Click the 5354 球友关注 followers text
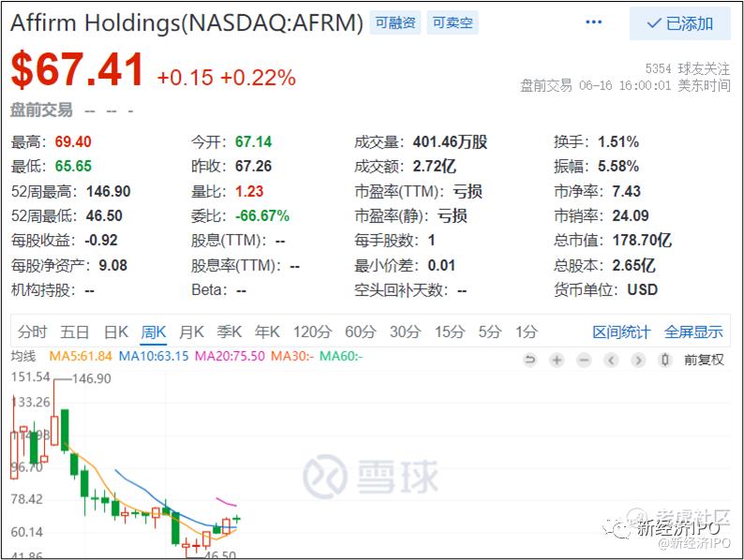 click(x=688, y=69)
